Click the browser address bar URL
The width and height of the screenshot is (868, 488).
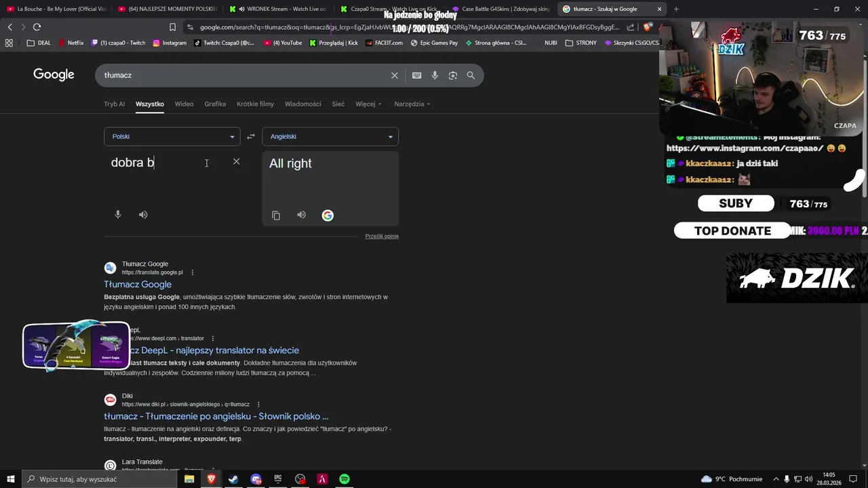coord(410,27)
